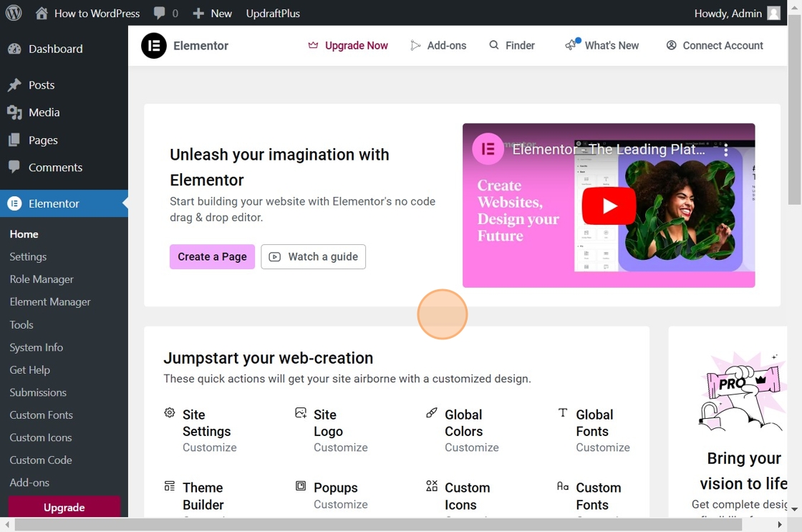This screenshot has width=802, height=532.
Task: Click the Elementor icon in sidebar
Action: [14, 203]
